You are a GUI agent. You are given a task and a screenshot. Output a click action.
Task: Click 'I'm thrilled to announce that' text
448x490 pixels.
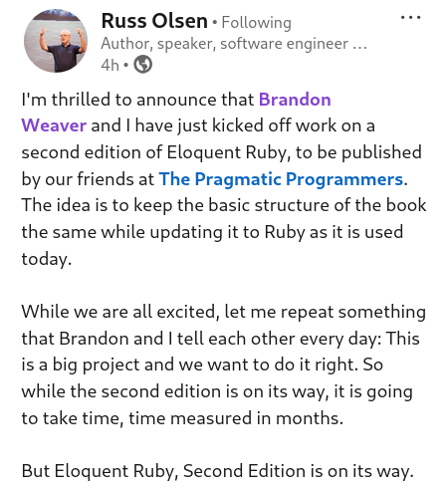click(137, 100)
